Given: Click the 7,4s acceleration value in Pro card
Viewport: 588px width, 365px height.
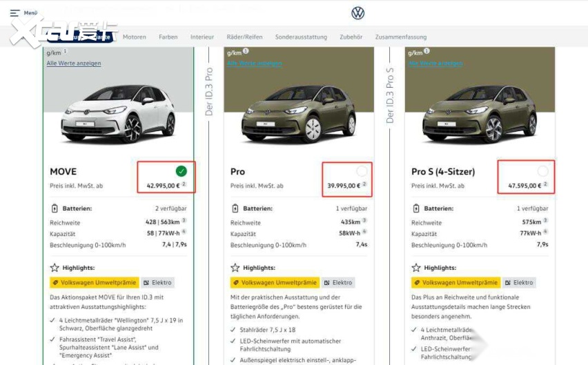Looking at the screenshot, I should (362, 244).
